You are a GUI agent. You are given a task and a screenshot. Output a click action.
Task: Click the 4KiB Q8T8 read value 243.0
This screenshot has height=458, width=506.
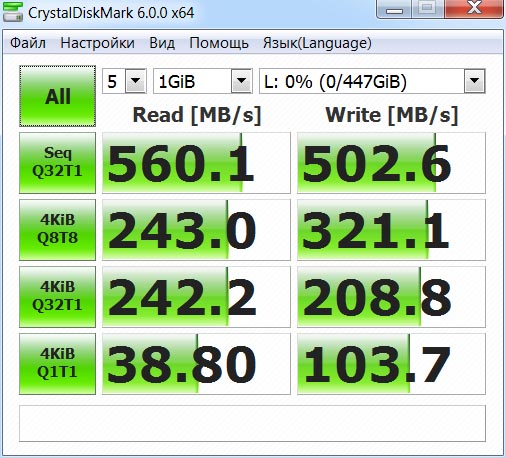(x=196, y=230)
